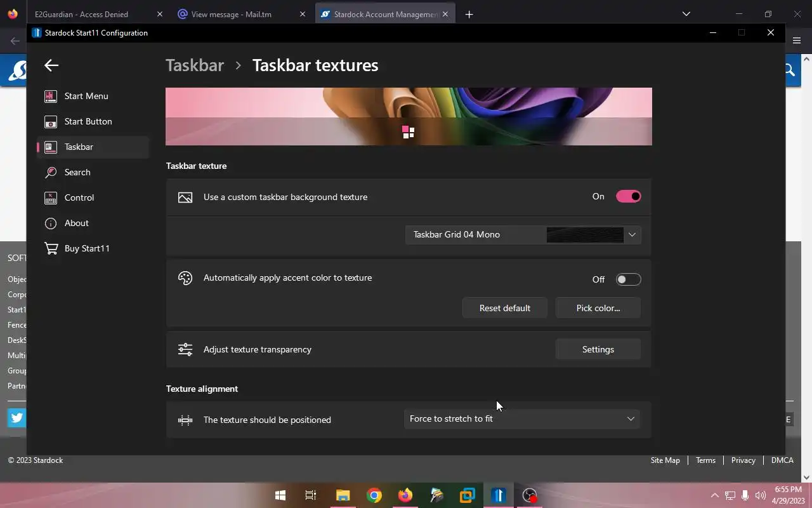Click the microphone tray icon
This screenshot has height=508, width=812.
(745, 495)
